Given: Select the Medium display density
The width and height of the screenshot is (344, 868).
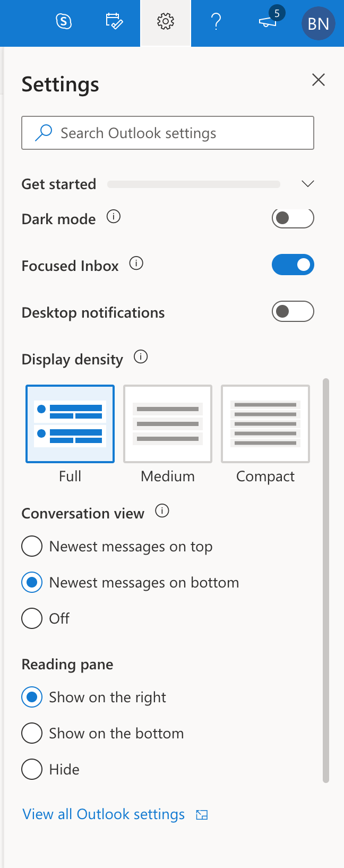Looking at the screenshot, I should point(168,424).
